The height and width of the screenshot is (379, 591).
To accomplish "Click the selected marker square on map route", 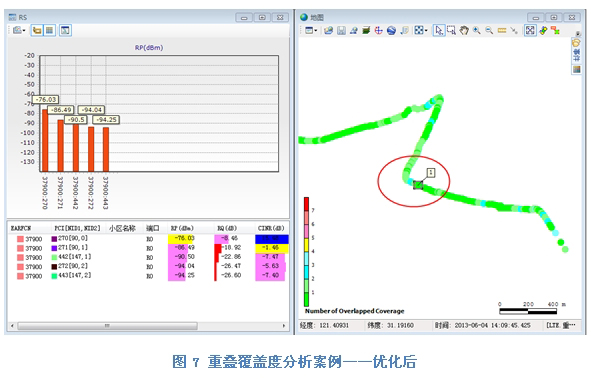I will click(418, 185).
